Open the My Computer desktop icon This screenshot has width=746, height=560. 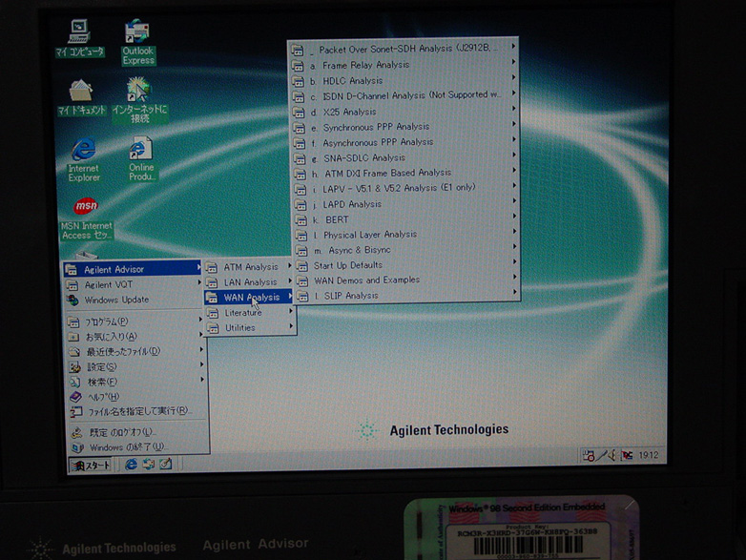[x=79, y=38]
